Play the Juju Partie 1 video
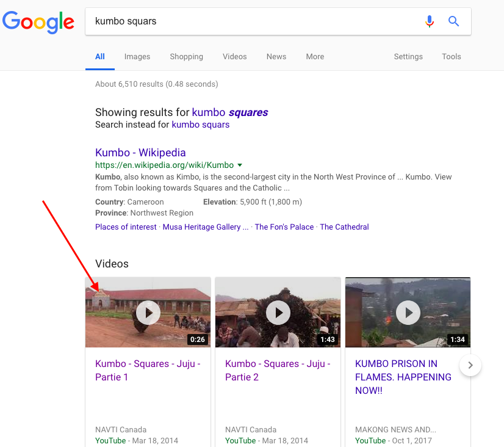This screenshot has height=447, width=504. tap(148, 313)
